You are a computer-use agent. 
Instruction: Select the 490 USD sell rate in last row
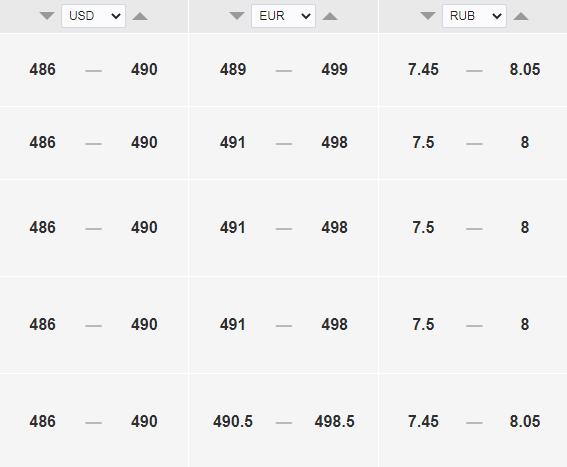(144, 421)
